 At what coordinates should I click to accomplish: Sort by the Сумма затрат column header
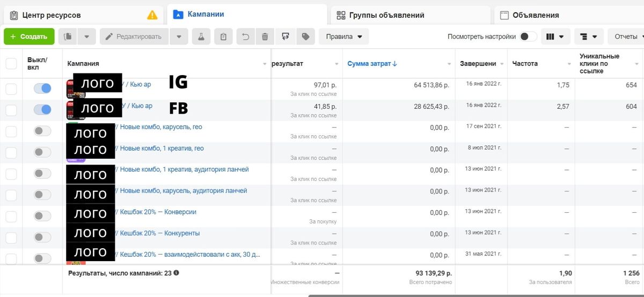[372, 64]
